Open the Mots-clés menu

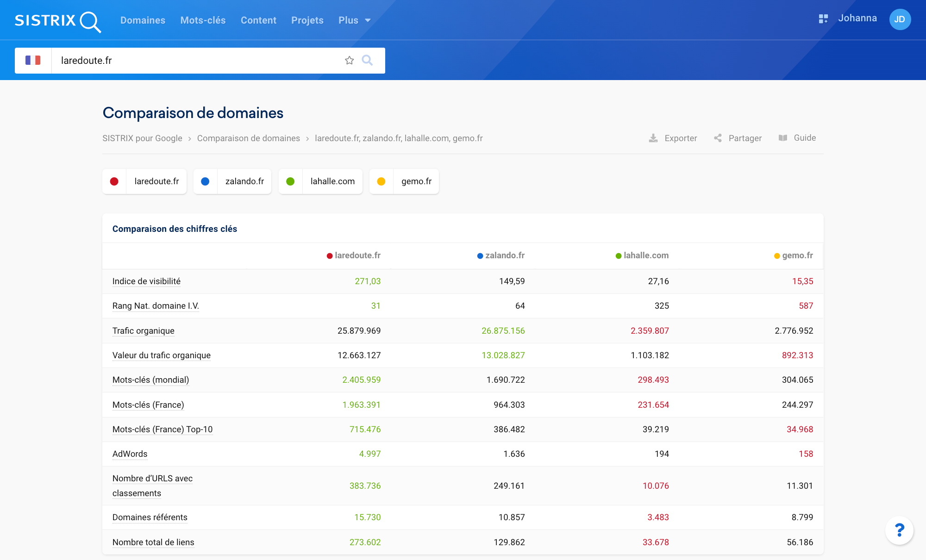203,20
